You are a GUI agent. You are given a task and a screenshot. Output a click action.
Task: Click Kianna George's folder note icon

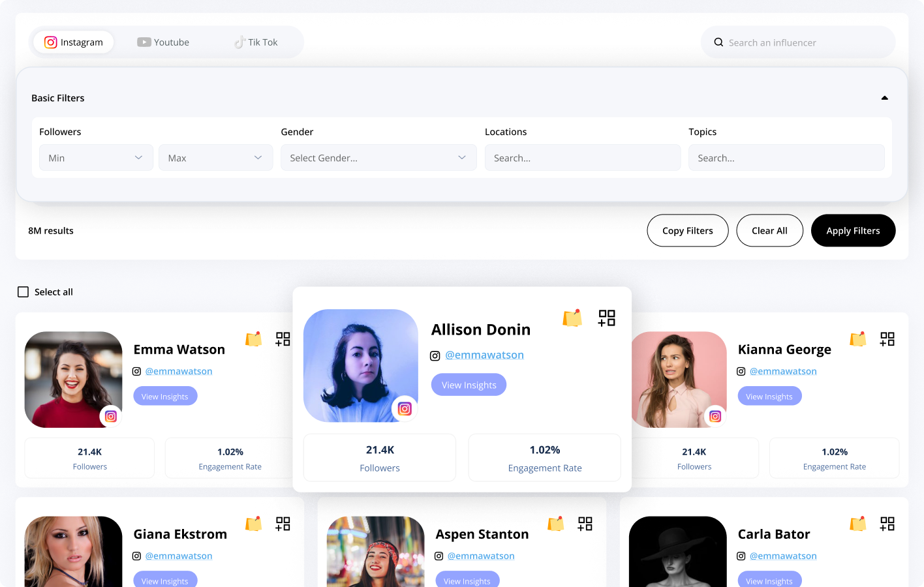[x=858, y=339]
